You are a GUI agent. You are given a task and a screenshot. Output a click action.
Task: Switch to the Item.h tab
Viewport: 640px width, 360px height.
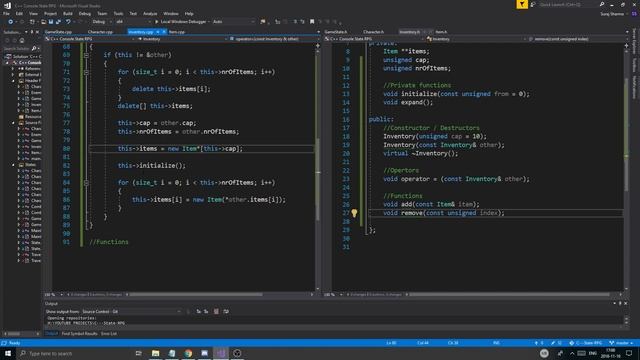(441, 32)
